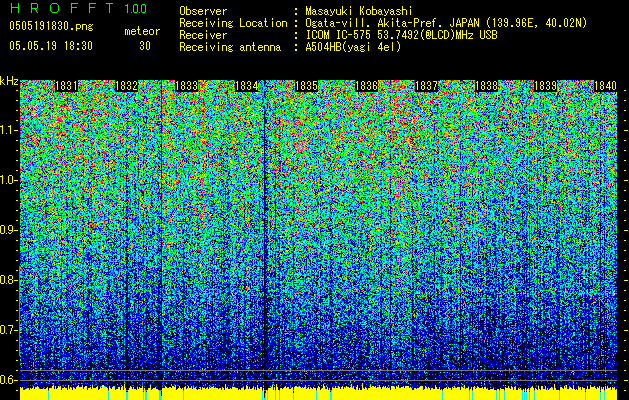Click the file name 0505191830.png
The width and height of the screenshot is (629, 400).
point(51,27)
